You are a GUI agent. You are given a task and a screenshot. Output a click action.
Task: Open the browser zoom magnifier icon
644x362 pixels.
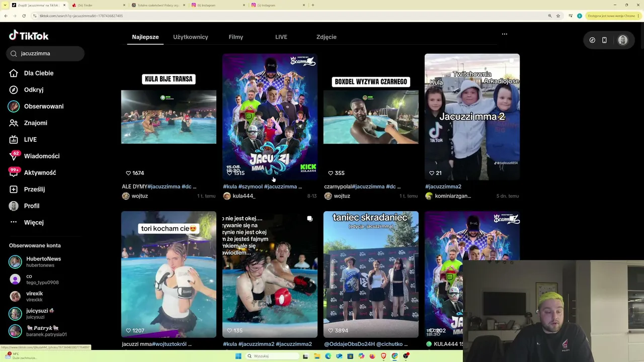tap(549, 16)
